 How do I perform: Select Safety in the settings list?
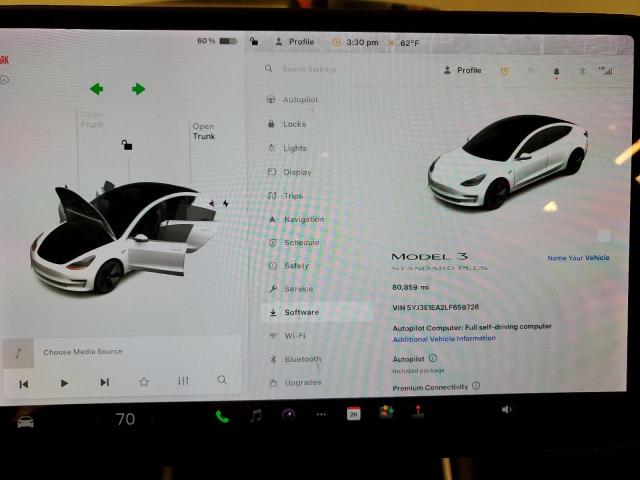[289, 266]
